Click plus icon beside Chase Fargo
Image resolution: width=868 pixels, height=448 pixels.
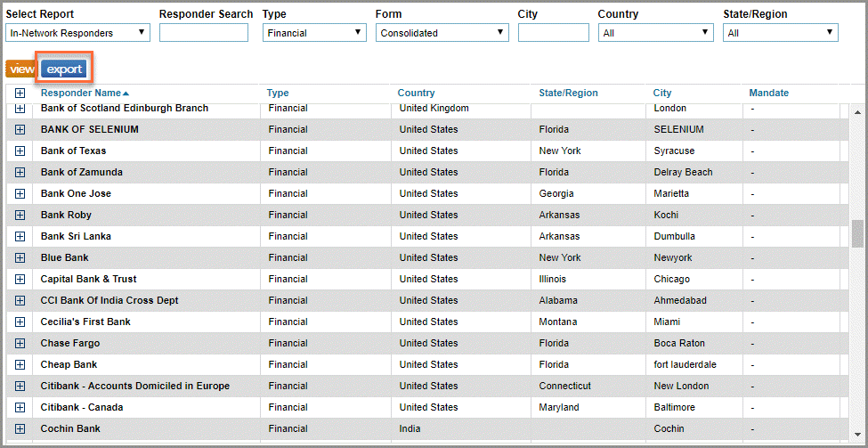[20, 343]
